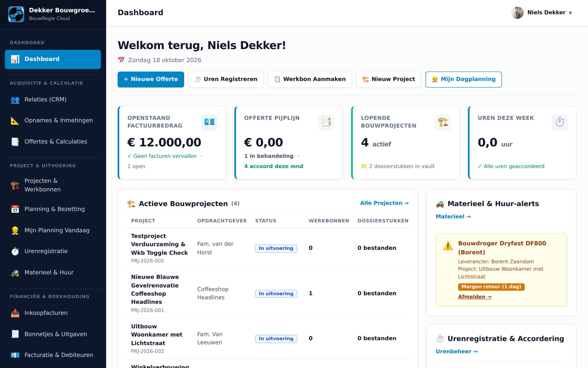Go to Opnames & Inmetingen
588x368 pixels.
[53, 120]
